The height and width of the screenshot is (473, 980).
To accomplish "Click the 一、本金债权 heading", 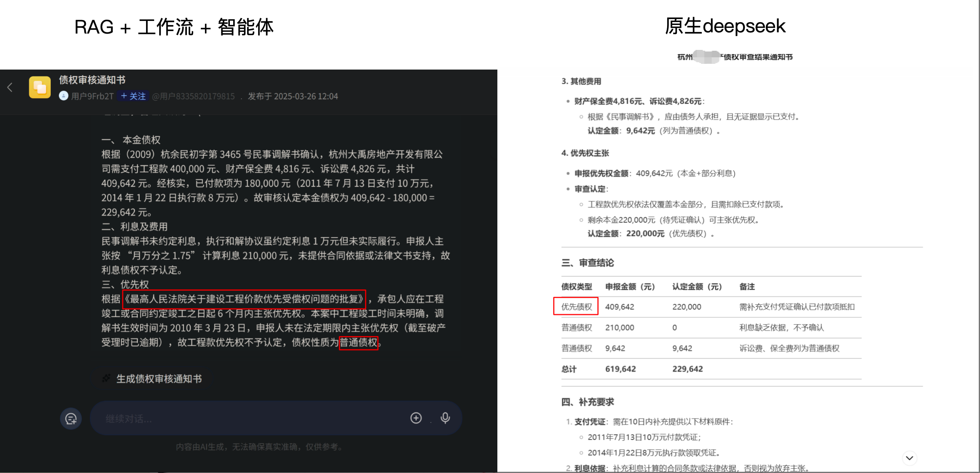I will tap(131, 140).
